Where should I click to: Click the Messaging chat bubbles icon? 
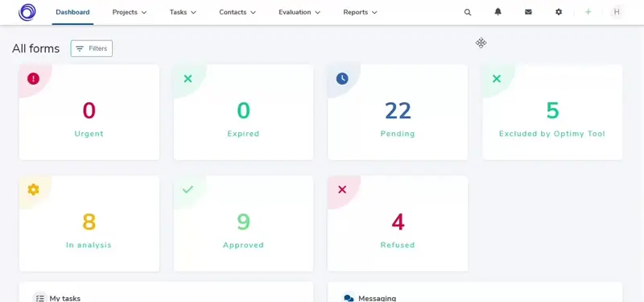pyautogui.click(x=349, y=298)
